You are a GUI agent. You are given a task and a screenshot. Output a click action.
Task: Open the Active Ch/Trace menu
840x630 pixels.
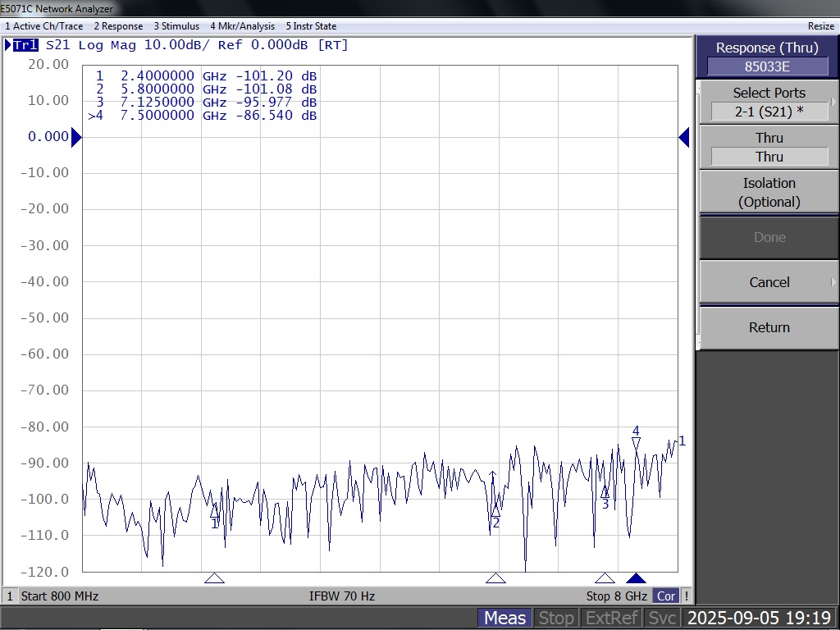[x=44, y=26]
